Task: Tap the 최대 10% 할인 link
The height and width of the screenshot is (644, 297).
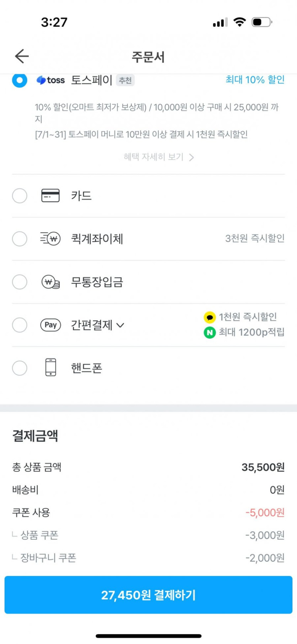Action: (255, 80)
